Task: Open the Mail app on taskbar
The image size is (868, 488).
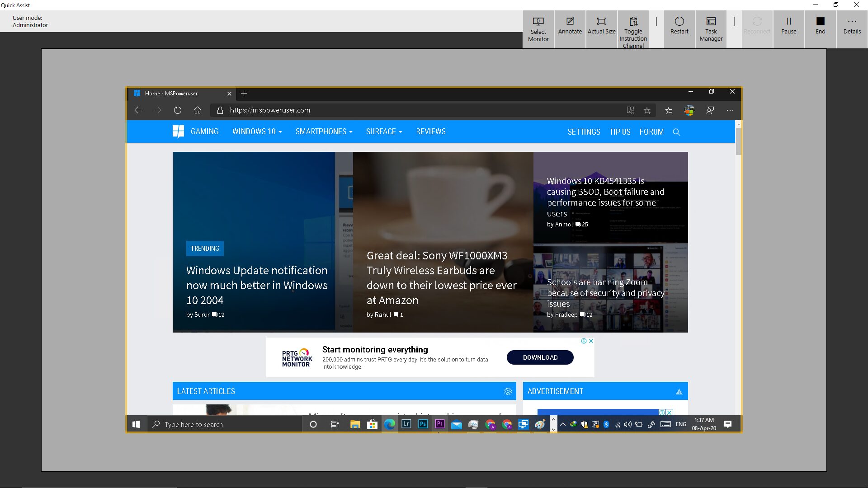Action: [457, 424]
